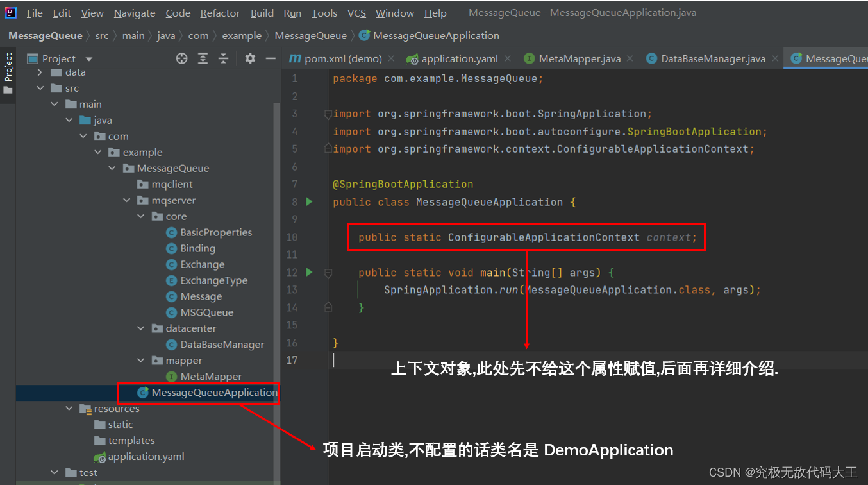Open the Window menu
The image size is (868, 485).
(394, 13)
